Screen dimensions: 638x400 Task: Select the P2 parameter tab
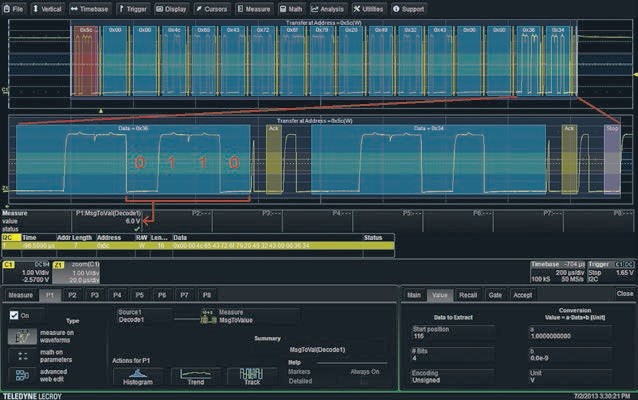click(72, 295)
